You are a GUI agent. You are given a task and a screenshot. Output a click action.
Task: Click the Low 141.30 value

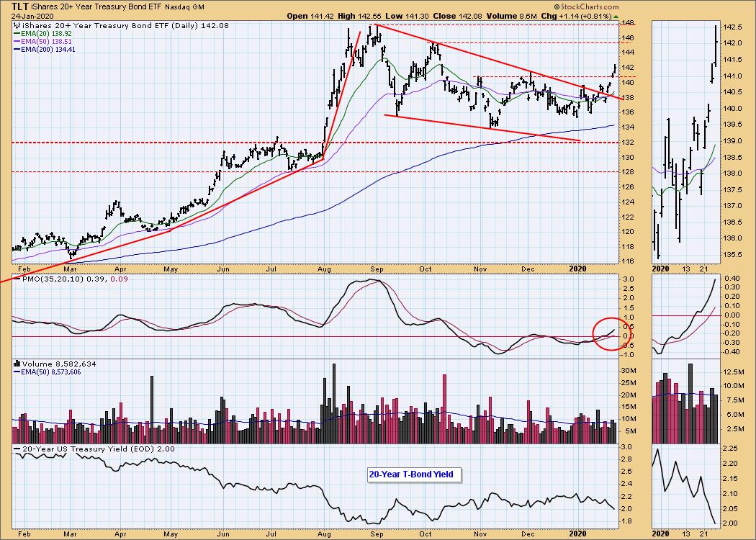pyautogui.click(x=407, y=16)
